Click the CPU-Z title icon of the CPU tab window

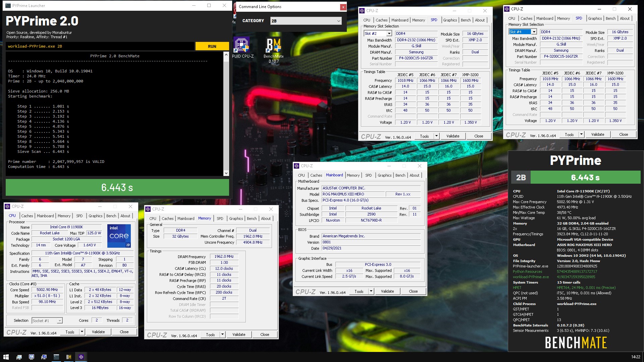[x=7, y=206]
